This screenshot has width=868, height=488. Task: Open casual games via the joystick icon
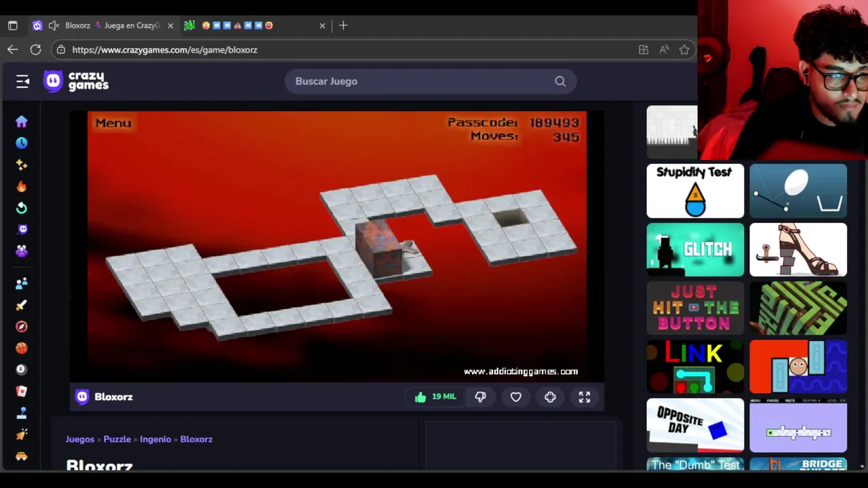[x=22, y=413]
